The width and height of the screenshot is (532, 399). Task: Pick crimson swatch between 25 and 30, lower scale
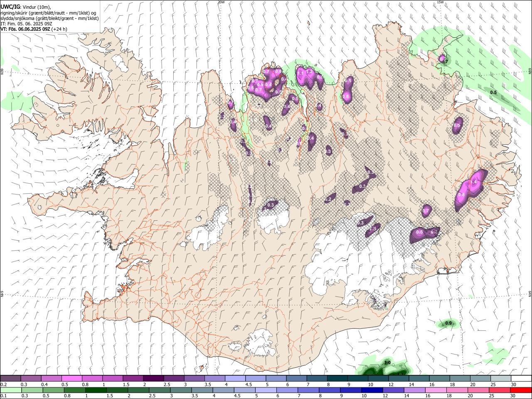click(x=500, y=390)
